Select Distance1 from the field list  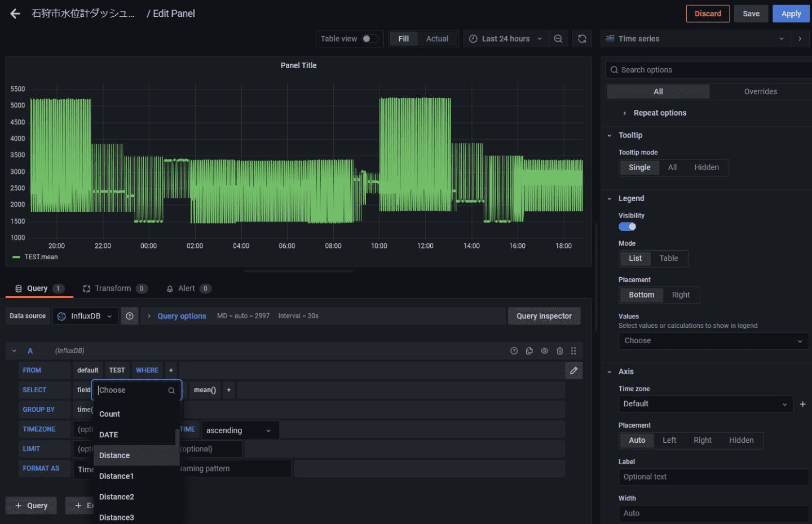pyautogui.click(x=117, y=476)
